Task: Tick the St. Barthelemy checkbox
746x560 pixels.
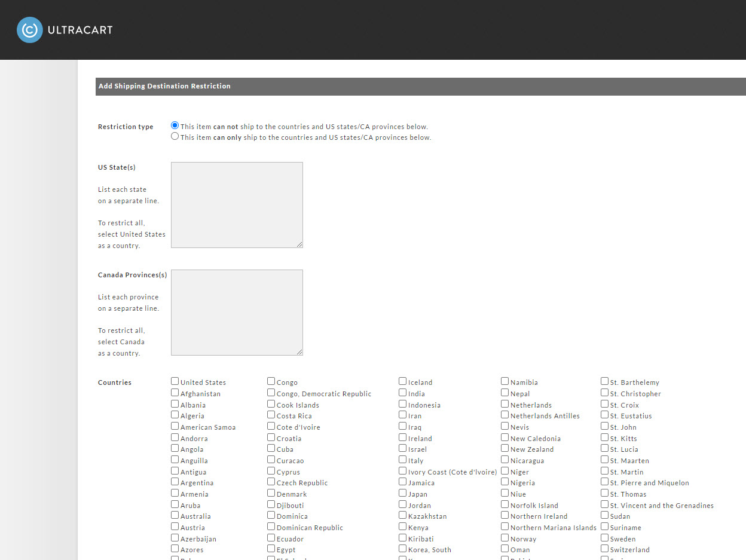Action: tap(604, 381)
